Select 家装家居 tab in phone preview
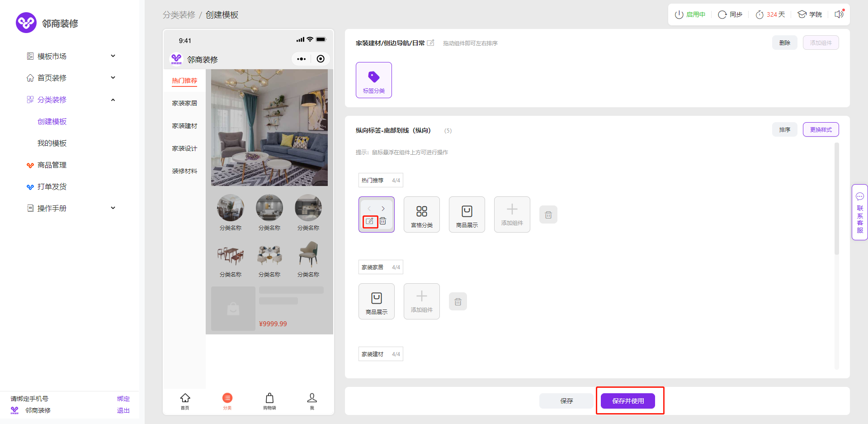868x424 pixels. 184,103
